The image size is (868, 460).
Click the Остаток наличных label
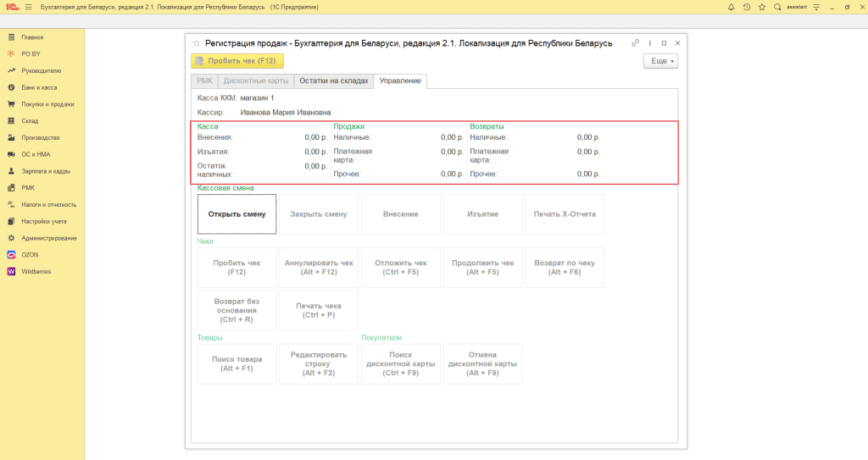click(214, 170)
